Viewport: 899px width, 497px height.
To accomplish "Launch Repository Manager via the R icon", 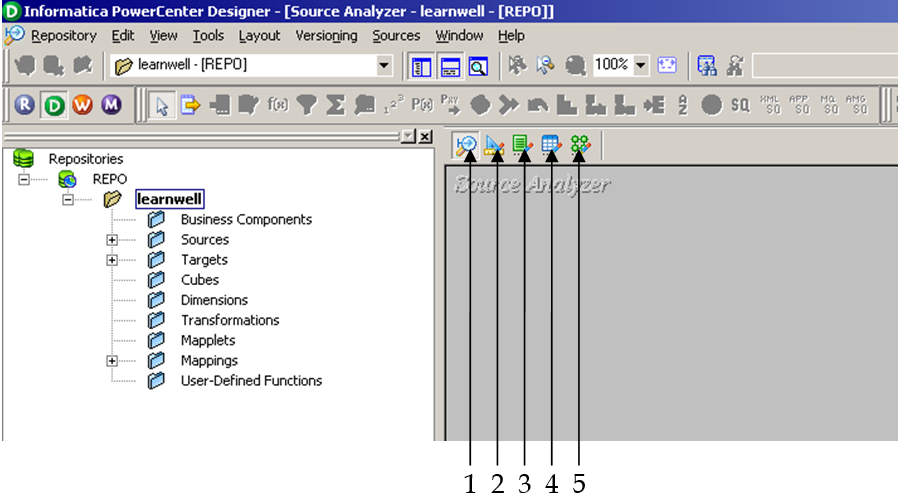I will pos(25,105).
